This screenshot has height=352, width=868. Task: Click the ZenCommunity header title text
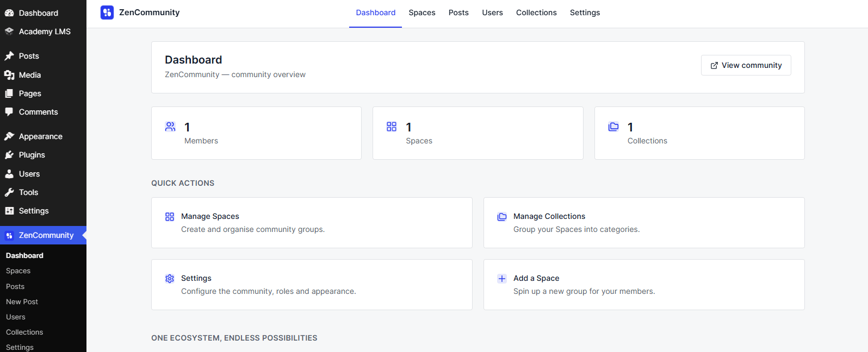(x=149, y=12)
